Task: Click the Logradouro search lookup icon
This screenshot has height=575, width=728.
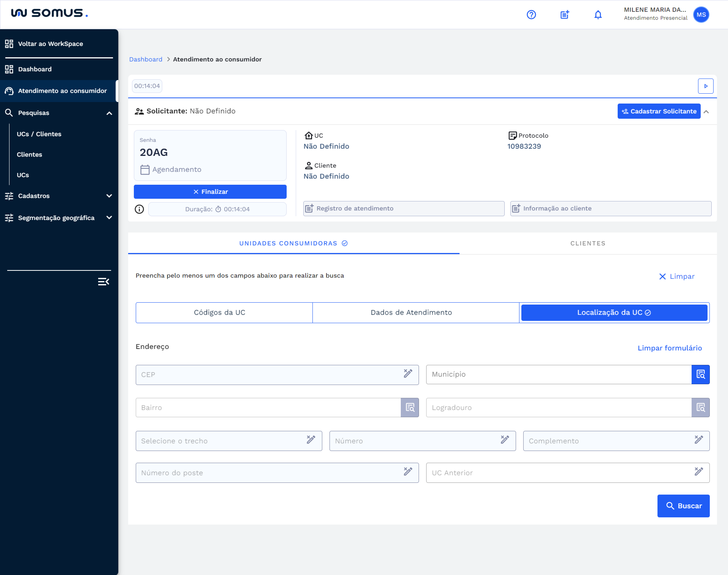Action: pos(700,408)
